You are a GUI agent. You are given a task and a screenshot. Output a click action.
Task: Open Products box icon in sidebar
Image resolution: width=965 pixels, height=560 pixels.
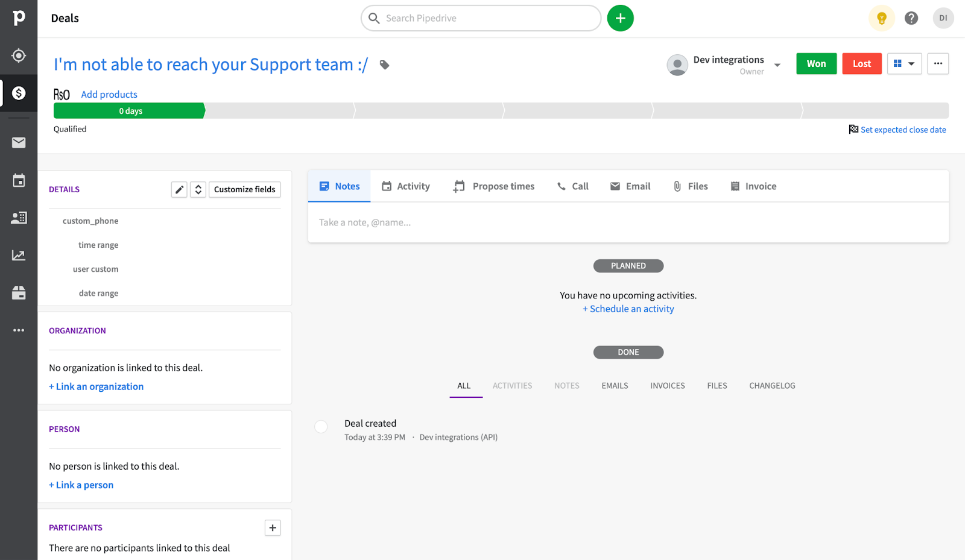click(x=19, y=293)
